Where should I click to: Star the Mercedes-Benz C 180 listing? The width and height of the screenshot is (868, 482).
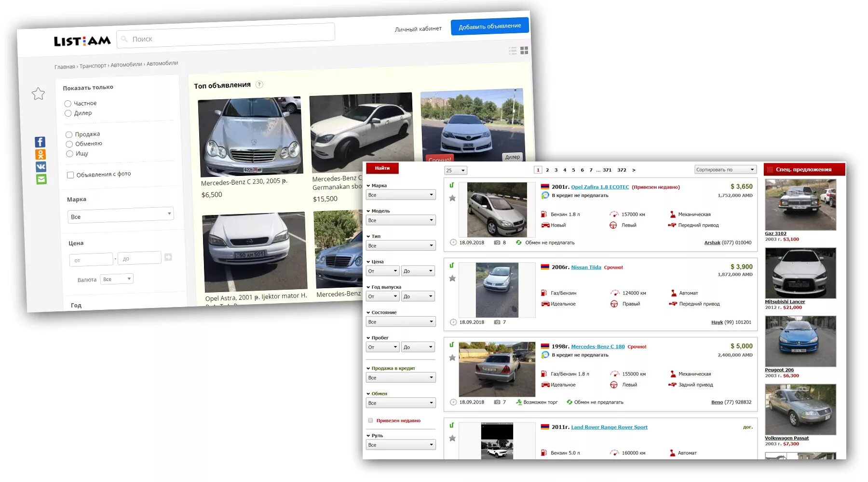pos(452,358)
